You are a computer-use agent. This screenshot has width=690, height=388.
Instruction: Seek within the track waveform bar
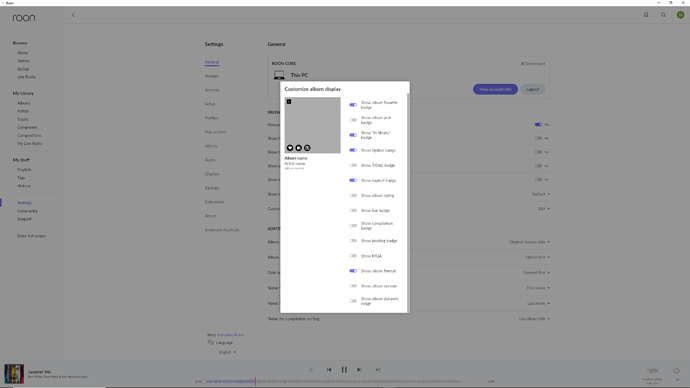click(x=345, y=381)
